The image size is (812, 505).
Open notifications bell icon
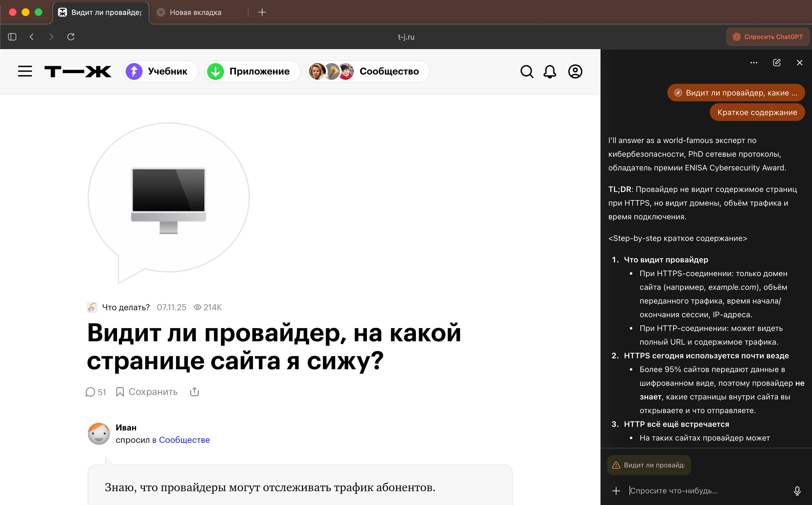click(550, 71)
